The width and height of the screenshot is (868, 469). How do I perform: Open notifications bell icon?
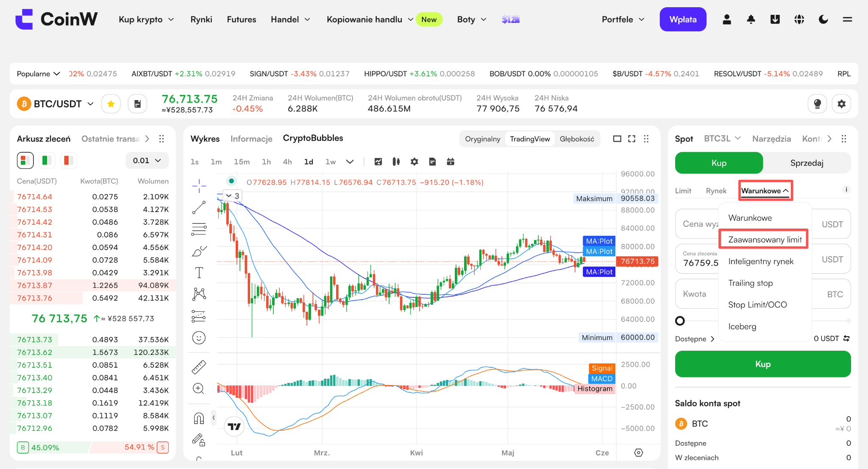coord(751,20)
